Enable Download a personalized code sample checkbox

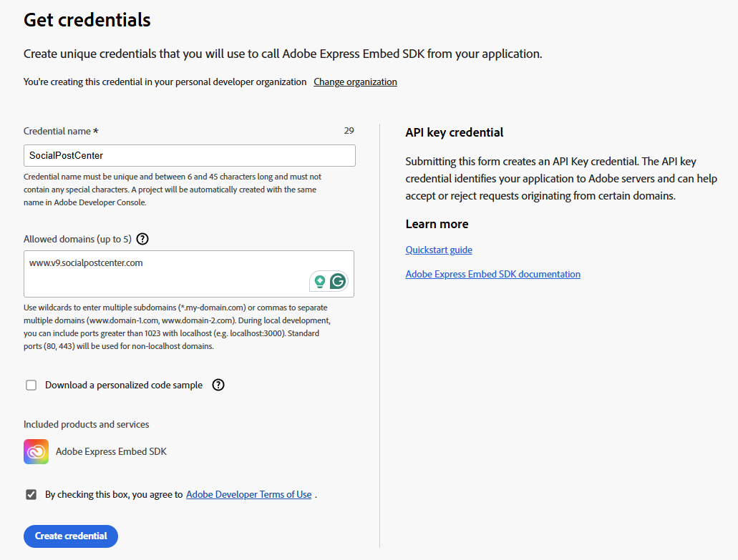coord(31,385)
